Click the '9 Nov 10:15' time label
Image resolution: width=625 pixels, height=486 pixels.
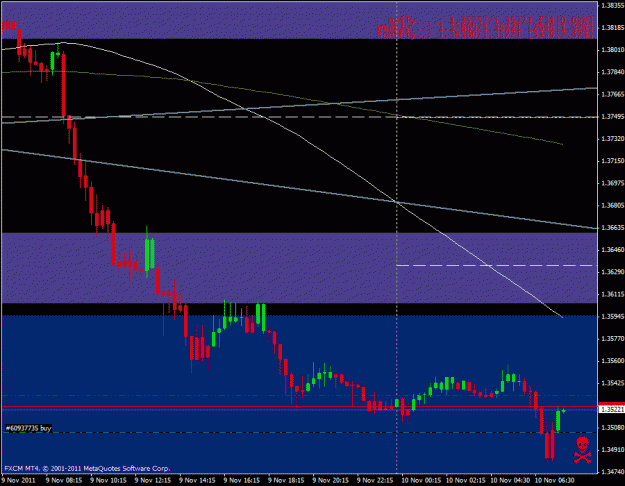pos(108,480)
